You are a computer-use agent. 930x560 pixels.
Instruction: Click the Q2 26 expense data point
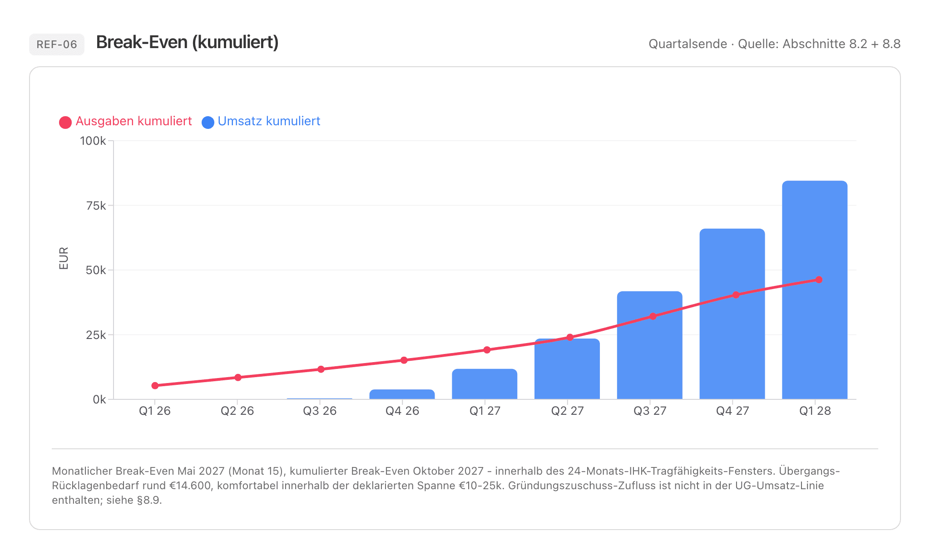237,378
